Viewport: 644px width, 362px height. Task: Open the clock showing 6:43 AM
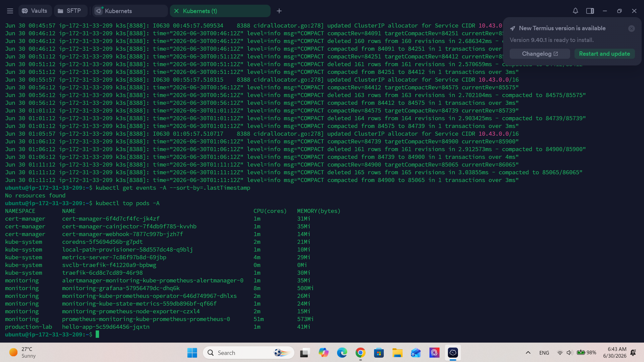(614, 353)
